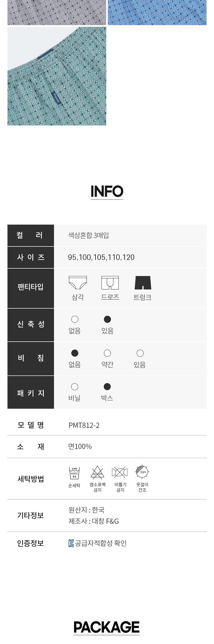Click the gray patterned fabric image

57,12
